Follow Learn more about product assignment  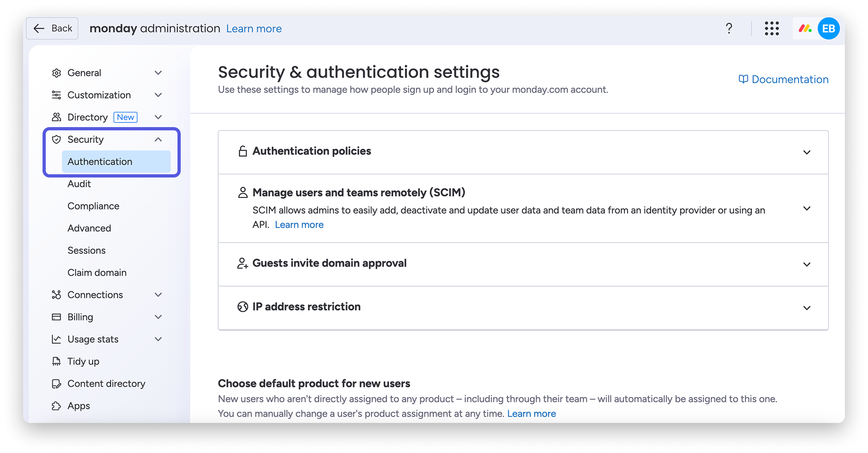pyautogui.click(x=532, y=414)
